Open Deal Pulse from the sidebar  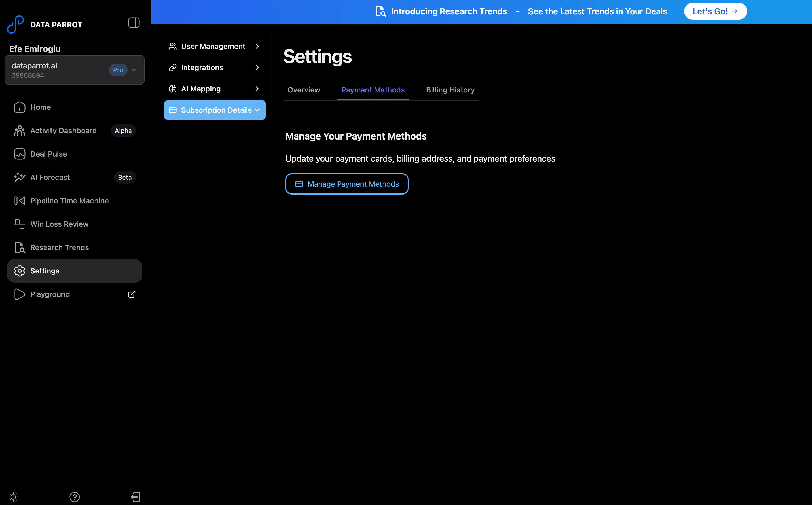coord(74,154)
